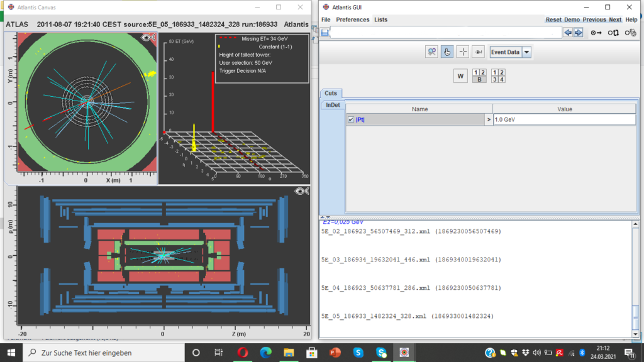
Task: Select the crosshair synchro-cursors tool
Action: pyautogui.click(x=462, y=52)
